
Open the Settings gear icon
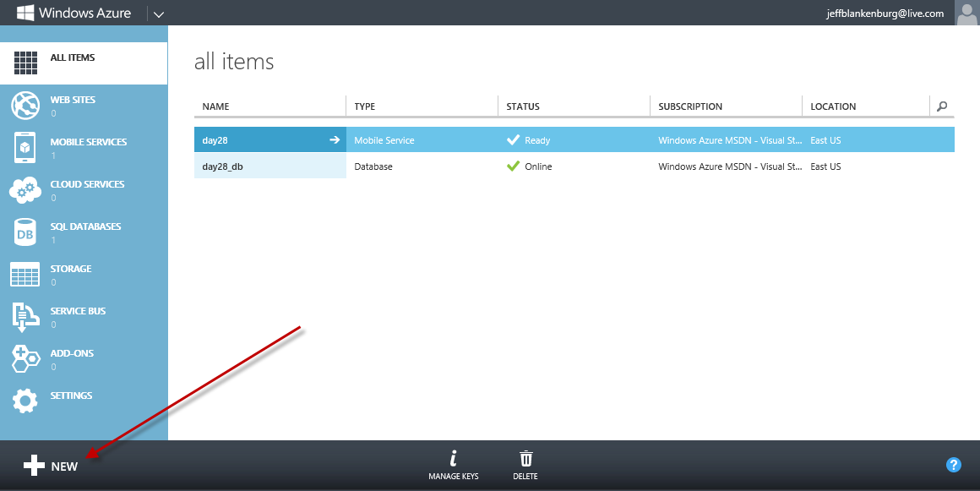click(x=25, y=401)
